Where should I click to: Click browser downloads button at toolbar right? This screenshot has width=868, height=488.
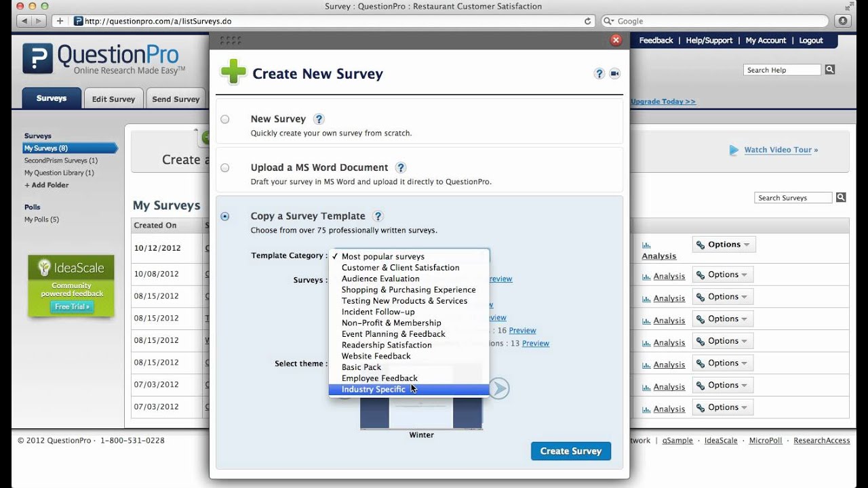[x=843, y=21]
